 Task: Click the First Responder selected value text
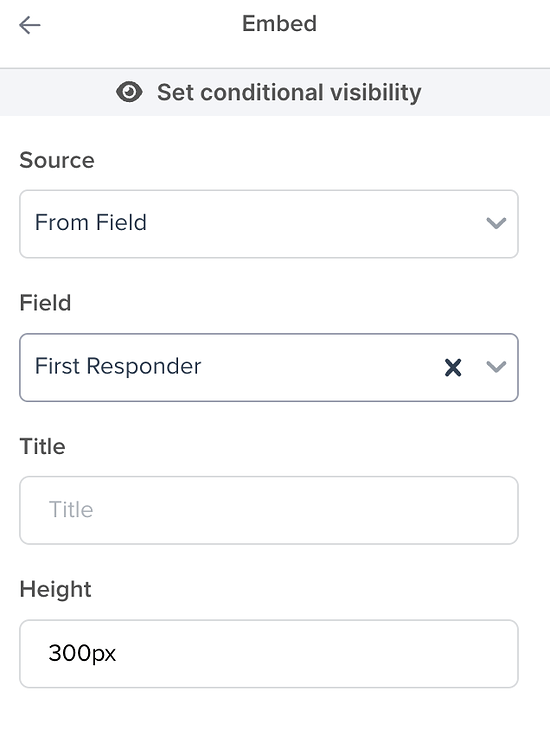(x=118, y=366)
